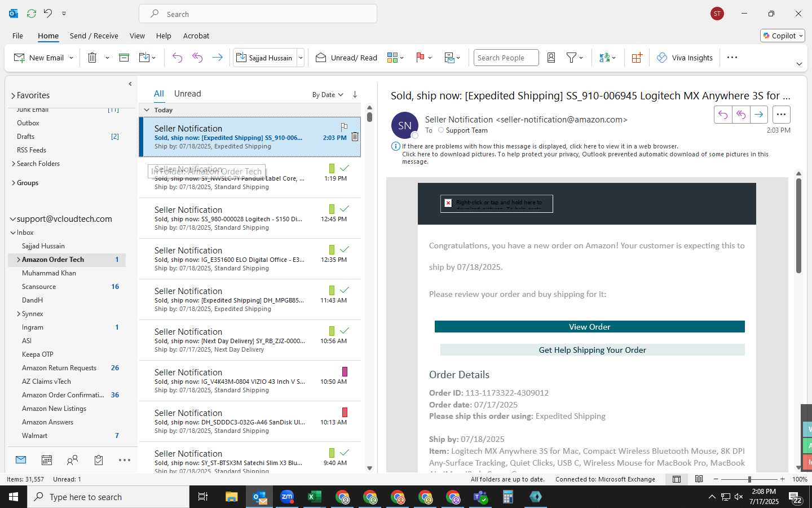Adjust the zoom slider handle
This screenshot has width=812, height=508.
[749, 479]
